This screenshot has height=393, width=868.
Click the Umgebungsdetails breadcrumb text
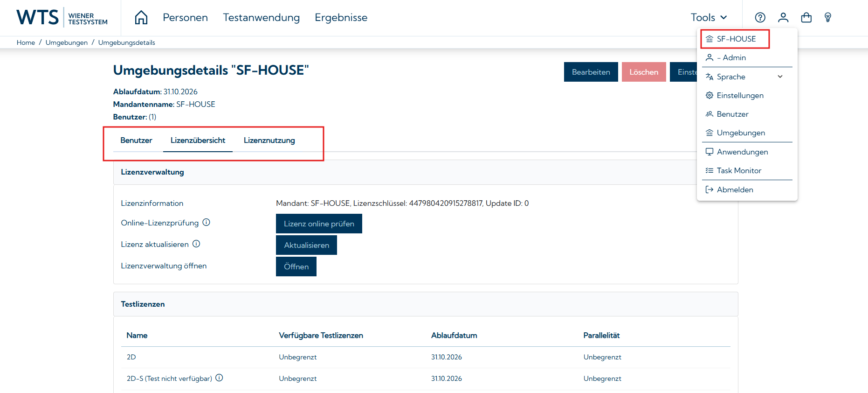(x=127, y=42)
